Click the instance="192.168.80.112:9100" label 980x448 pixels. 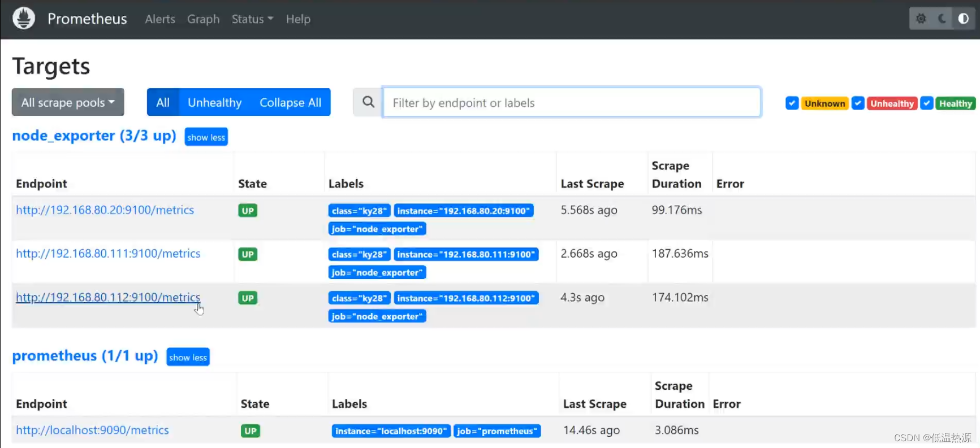(x=466, y=298)
